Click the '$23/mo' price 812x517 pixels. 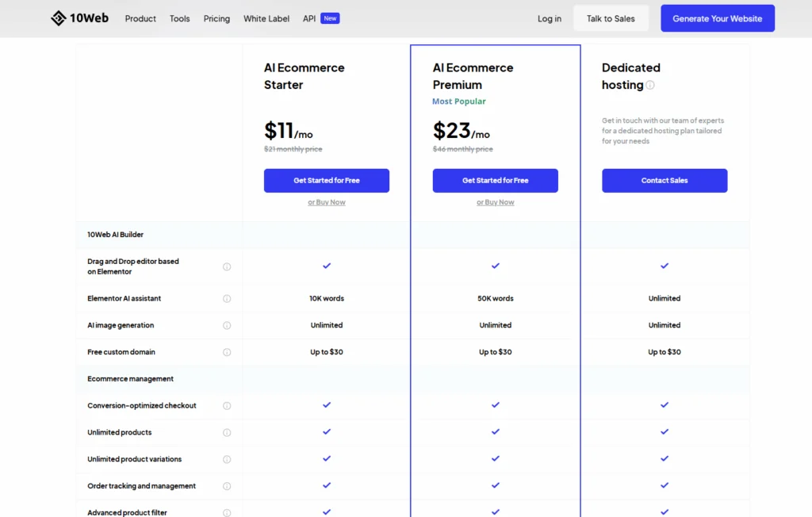tap(462, 131)
